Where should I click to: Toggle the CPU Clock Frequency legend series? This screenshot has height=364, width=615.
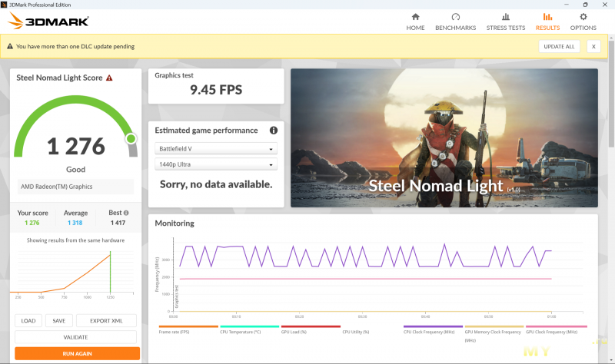[433, 329]
